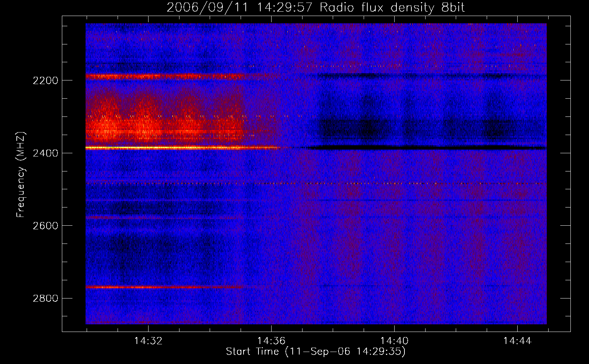Click the 2200 frequency tick label
Screen dimensions: 589x364
click(46, 80)
